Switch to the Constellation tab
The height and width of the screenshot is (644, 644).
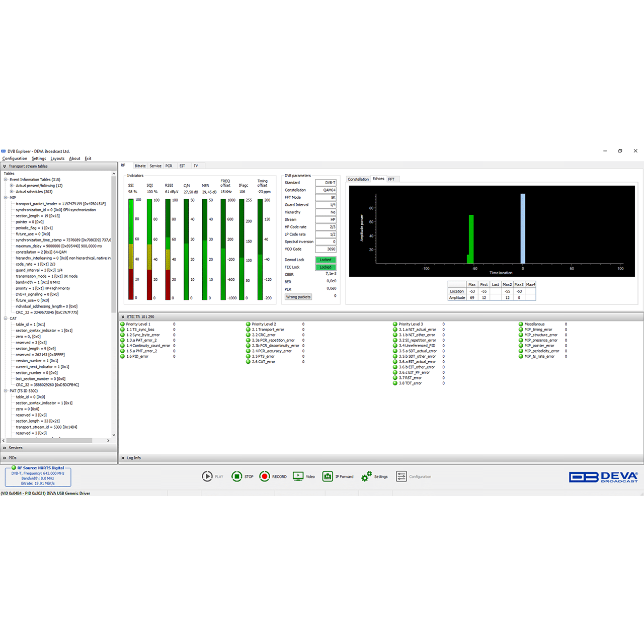tap(358, 179)
